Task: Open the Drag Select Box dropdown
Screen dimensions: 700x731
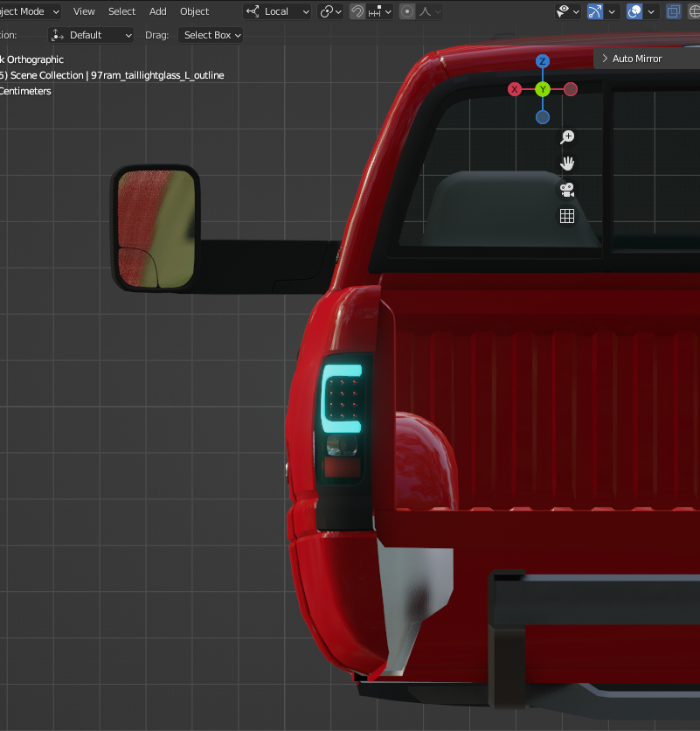Action: click(211, 35)
